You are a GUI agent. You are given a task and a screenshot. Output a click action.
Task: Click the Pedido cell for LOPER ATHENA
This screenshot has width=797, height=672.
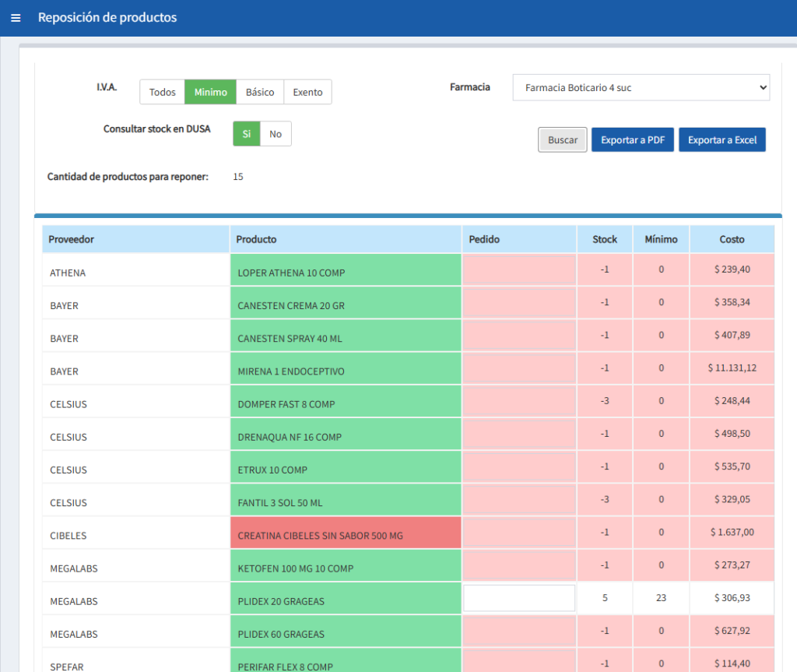519,271
